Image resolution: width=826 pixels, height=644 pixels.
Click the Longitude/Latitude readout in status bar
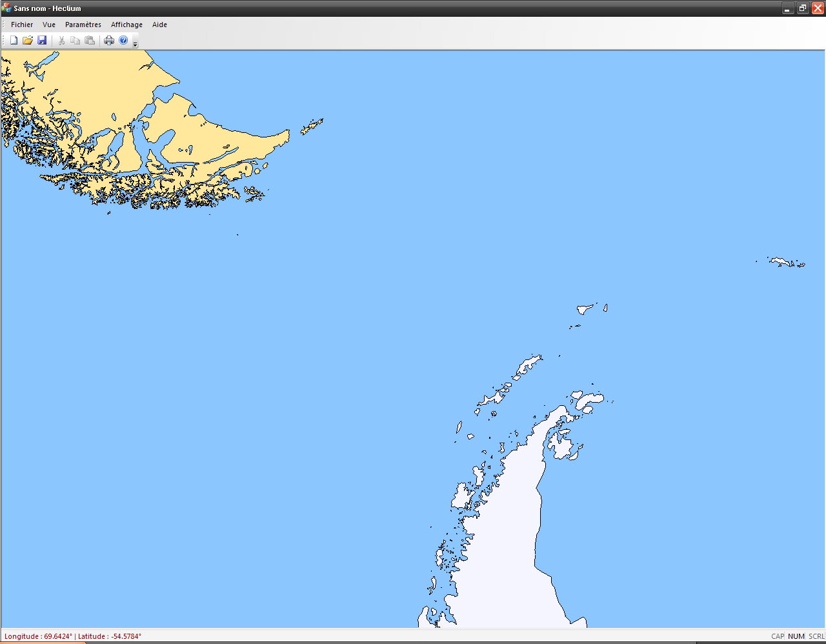point(72,636)
